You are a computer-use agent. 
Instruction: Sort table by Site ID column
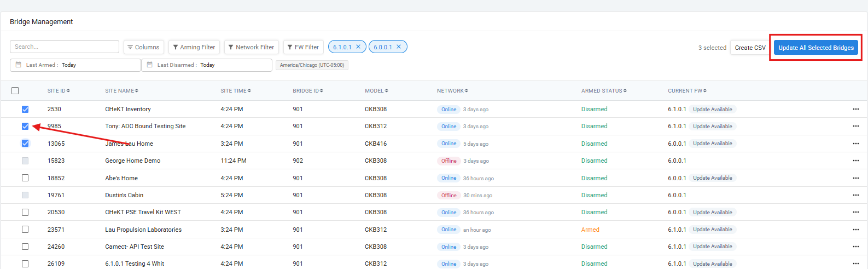tap(59, 91)
